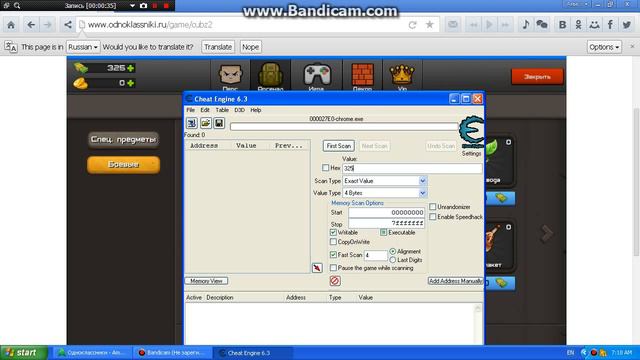Screen dimensions: 640x360
Task: Click the First Scan button
Action: [339, 146]
